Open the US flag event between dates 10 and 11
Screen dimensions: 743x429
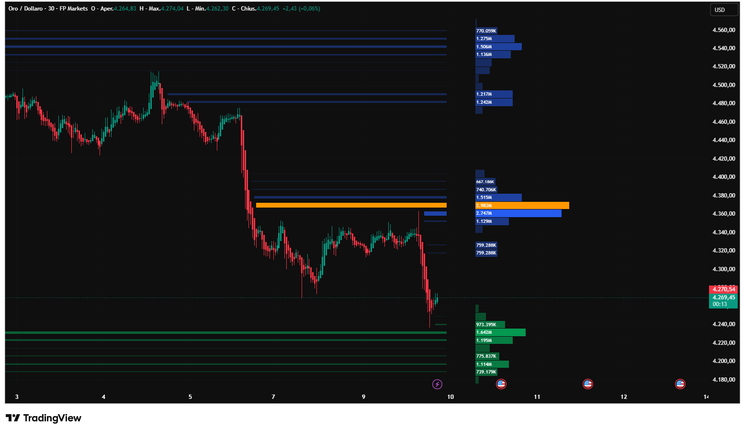click(501, 384)
